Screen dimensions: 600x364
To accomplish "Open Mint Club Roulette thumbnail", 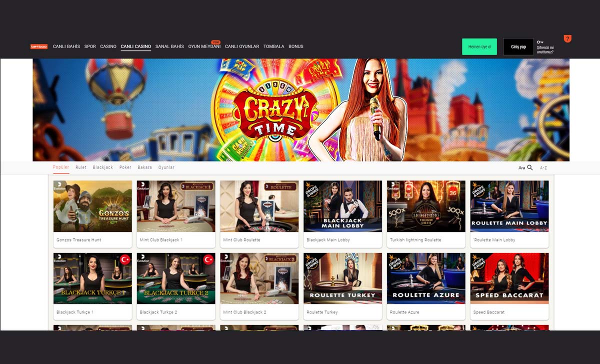I will click(x=259, y=206).
